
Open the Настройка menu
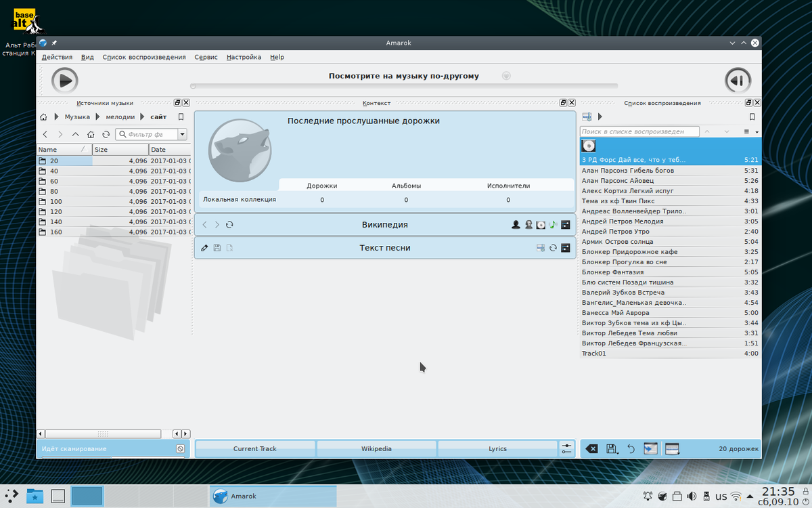coord(244,57)
